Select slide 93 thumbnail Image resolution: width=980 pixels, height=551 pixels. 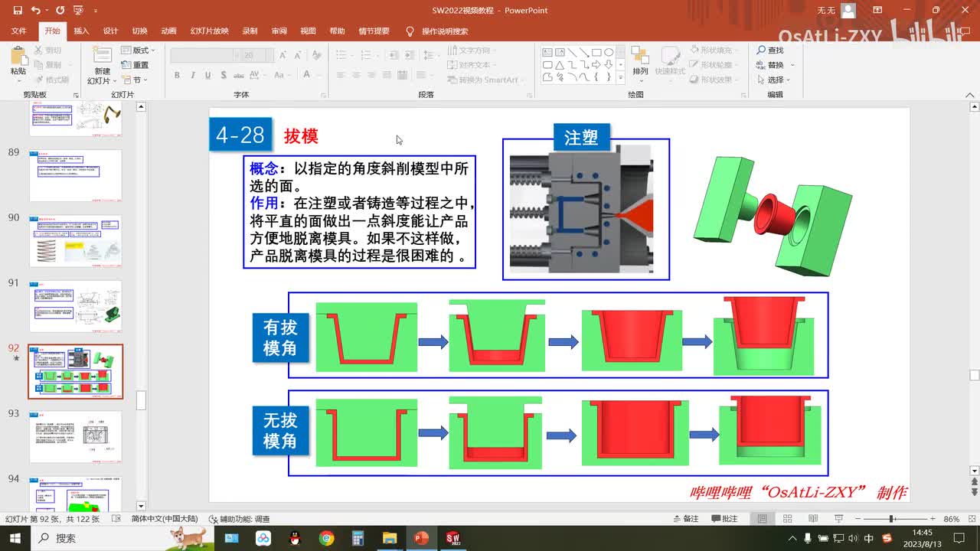pyautogui.click(x=75, y=437)
